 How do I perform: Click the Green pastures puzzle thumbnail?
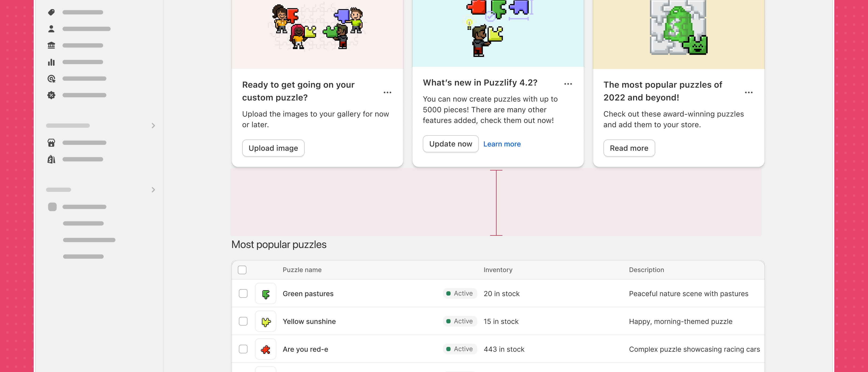tap(266, 293)
